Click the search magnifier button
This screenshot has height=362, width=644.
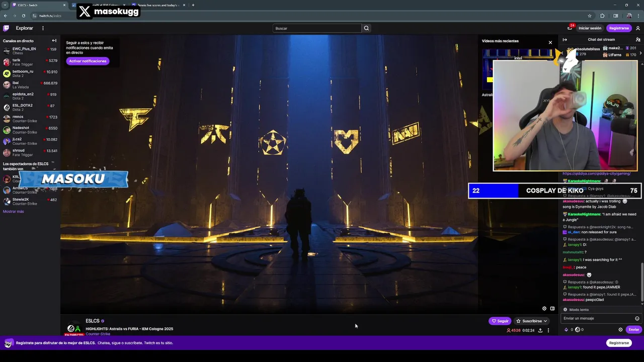click(x=366, y=28)
